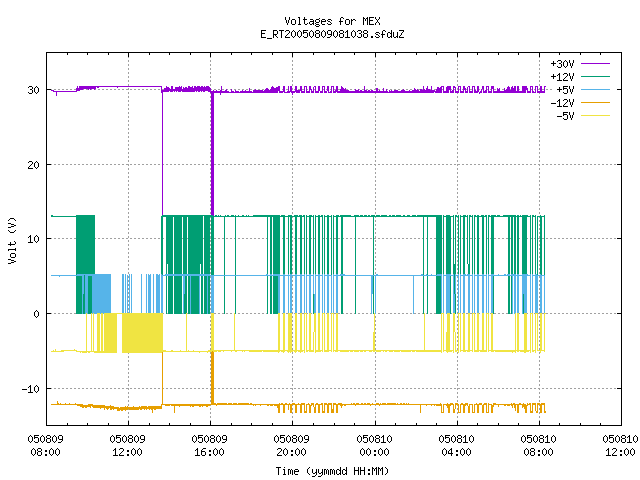Image resolution: width=640 pixels, height=480 pixels.
Task: Click the Y-axis tick value 30
Action: pos(33,90)
